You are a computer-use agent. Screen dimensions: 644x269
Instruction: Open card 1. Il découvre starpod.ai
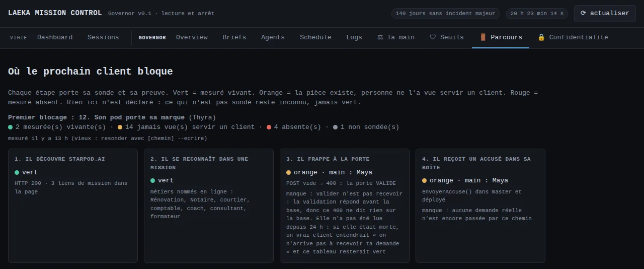click(73, 206)
